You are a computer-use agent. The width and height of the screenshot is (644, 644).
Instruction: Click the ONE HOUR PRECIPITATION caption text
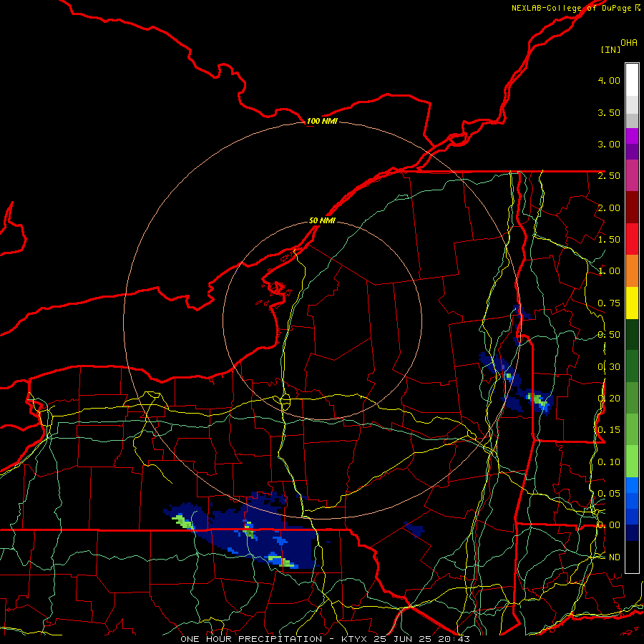251,639
